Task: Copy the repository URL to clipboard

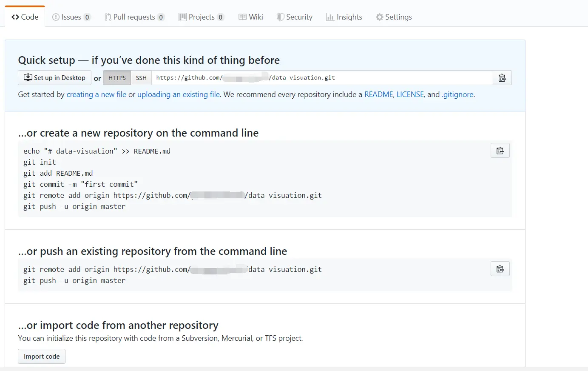Action: [502, 78]
